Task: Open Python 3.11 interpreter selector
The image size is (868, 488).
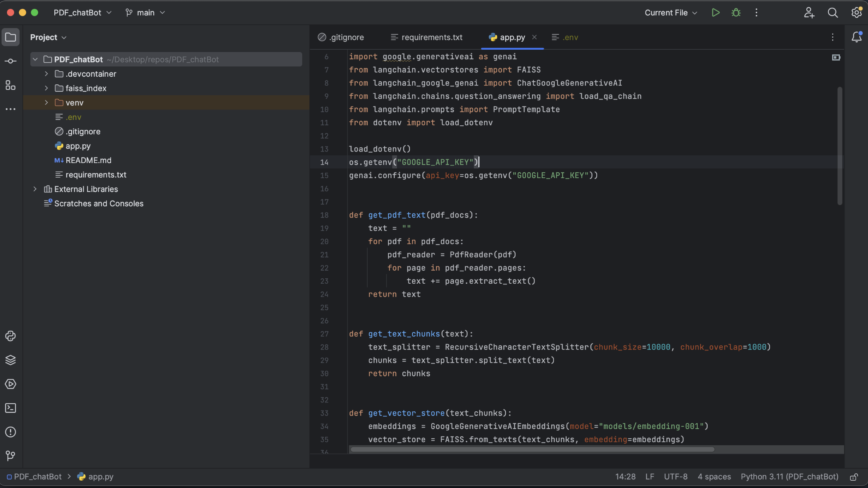Action: [x=789, y=477]
